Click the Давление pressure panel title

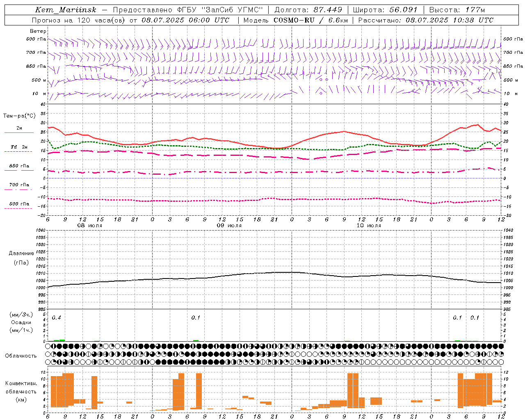coord(21,253)
